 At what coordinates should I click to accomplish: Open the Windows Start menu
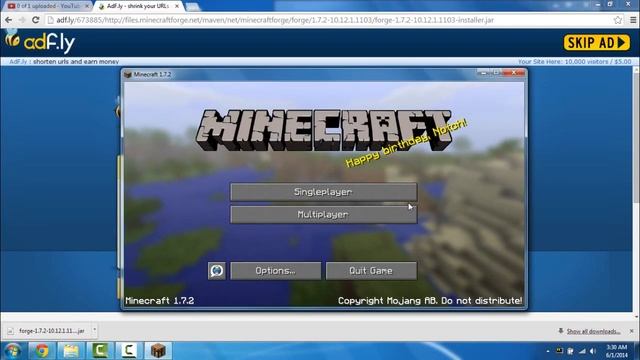point(13,351)
